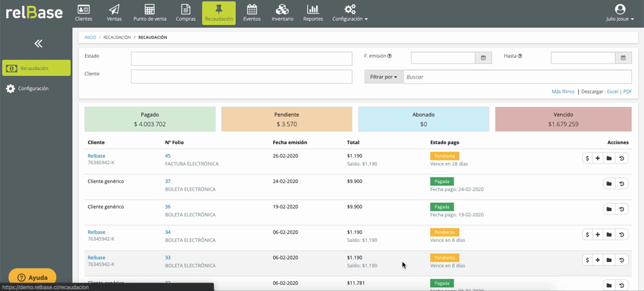
Task: Click folder icon for folio 34
Action: pos(609,235)
